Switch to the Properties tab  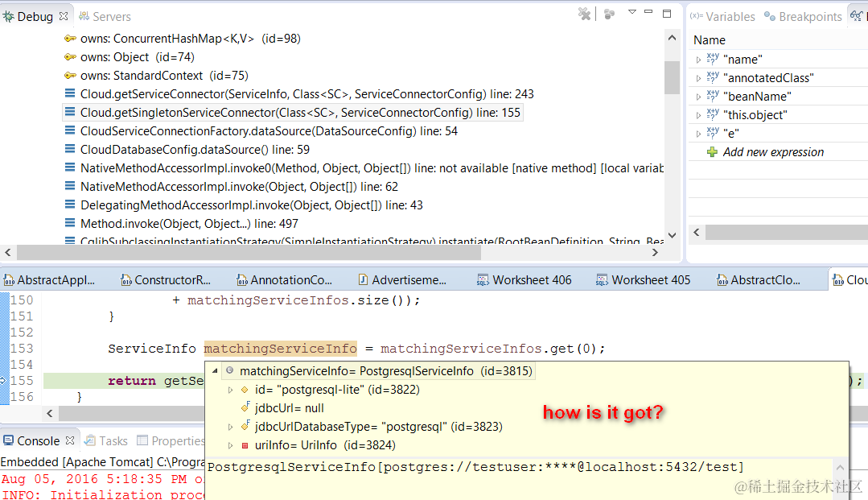click(x=171, y=440)
